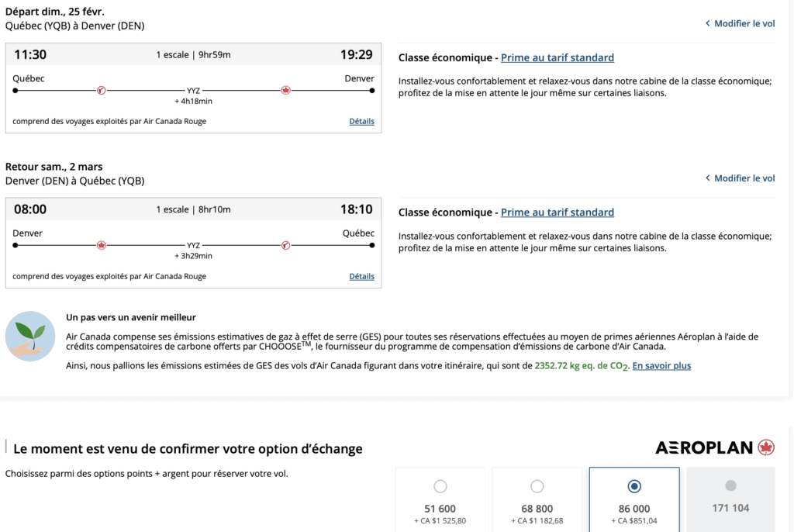794x532 pixels.
Task: Click the Aeroplan logo
Action: click(714, 447)
